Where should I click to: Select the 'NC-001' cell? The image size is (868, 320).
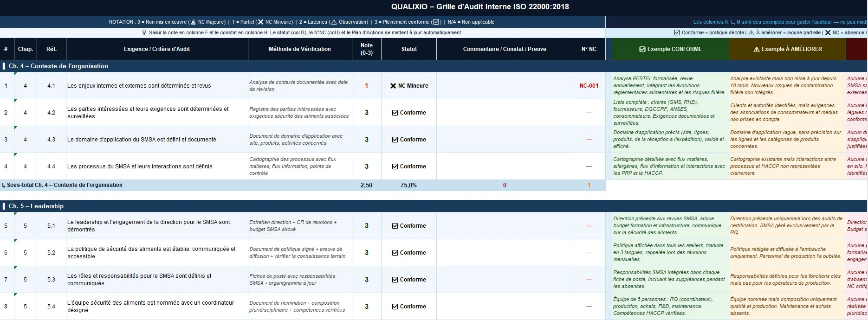(x=589, y=86)
